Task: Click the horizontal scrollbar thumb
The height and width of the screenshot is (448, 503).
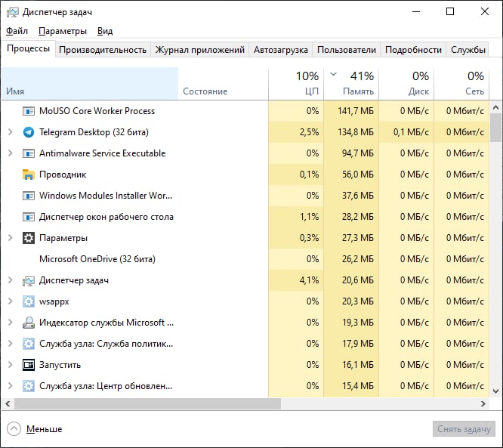Action: (x=147, y=403)
